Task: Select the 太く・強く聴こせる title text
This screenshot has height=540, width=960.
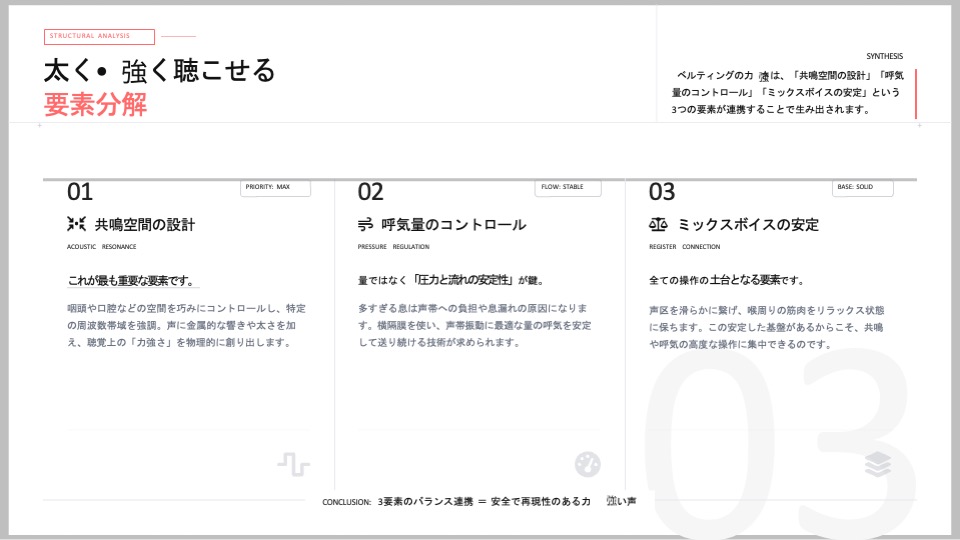Action: pos(159,71)
